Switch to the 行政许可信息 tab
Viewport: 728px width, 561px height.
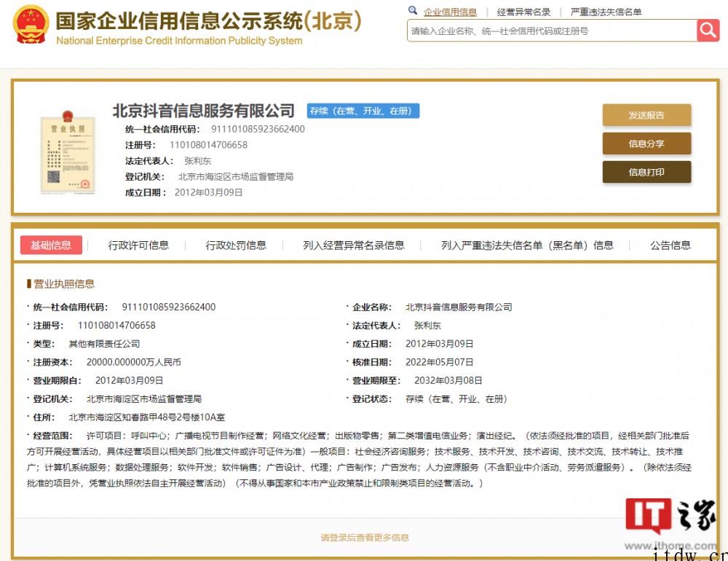tap(138, 245)
